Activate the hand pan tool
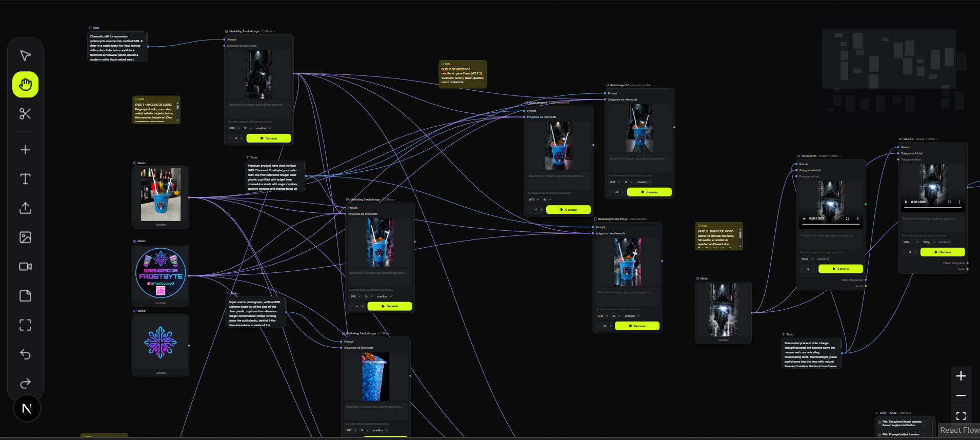The width and height of the screenshot is (980, 440). 25,85
